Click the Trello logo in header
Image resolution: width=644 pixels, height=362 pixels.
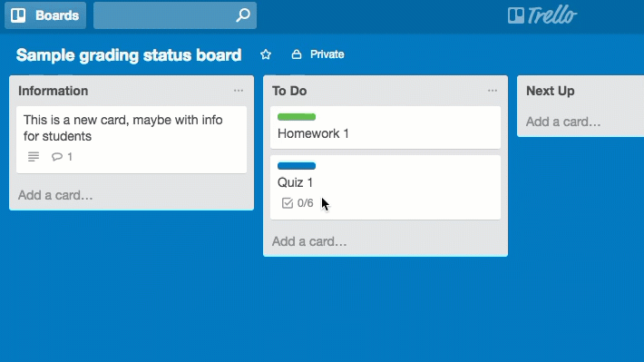(x=542, y=15)
